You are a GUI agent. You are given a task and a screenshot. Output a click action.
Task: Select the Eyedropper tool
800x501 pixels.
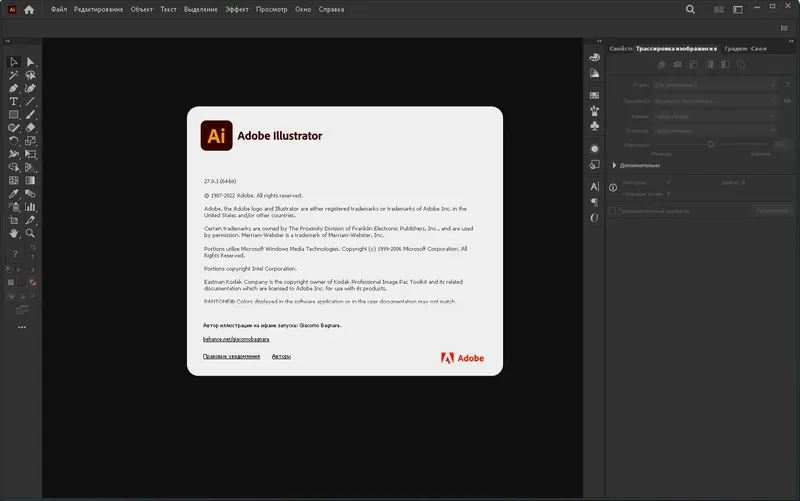pyautogui.click(x=14, y=194)
